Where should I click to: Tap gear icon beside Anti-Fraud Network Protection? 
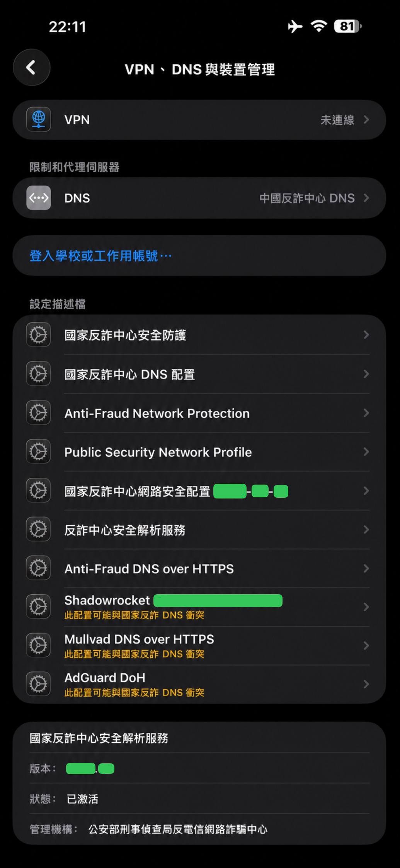[x=38, y=413]
